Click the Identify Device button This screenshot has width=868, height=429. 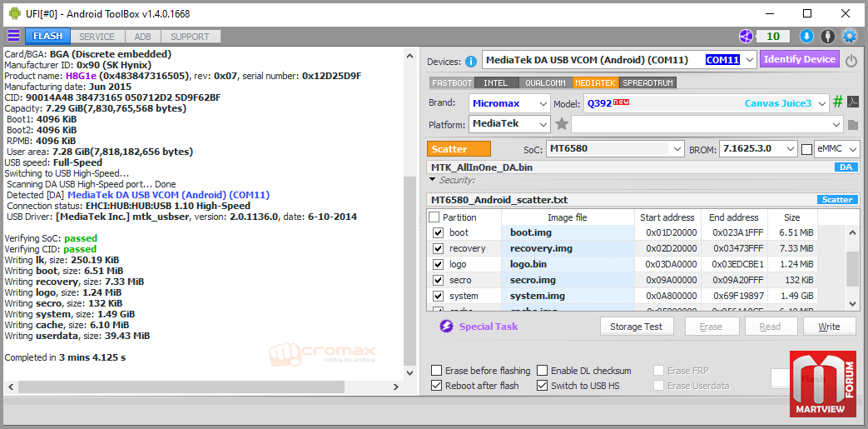click(x=800, y=59)
